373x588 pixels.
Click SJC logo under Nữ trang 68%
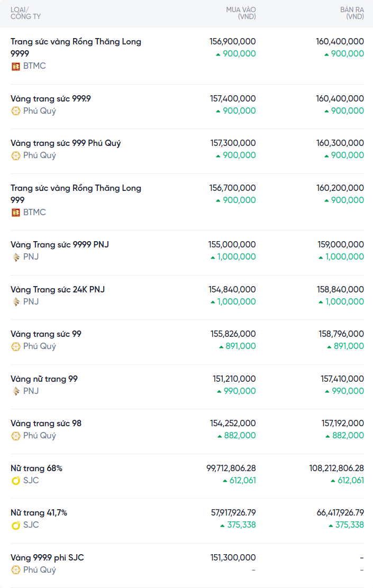pos(16,481)
